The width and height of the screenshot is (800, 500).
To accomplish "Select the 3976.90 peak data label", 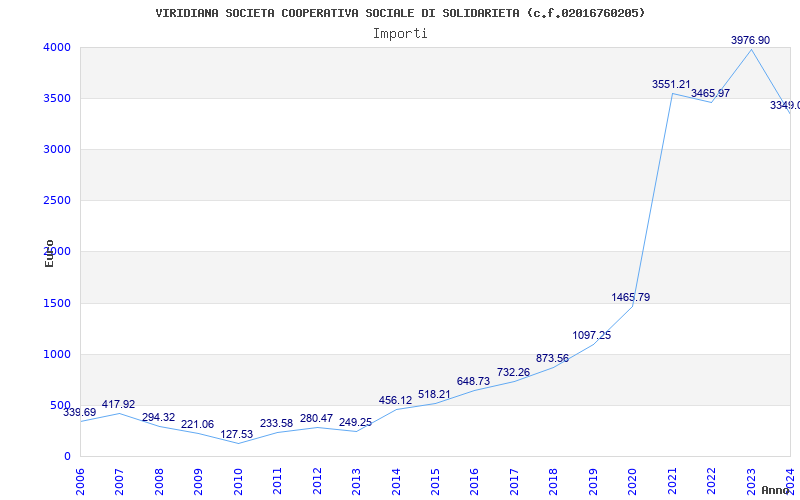I will tap(750, 40).
